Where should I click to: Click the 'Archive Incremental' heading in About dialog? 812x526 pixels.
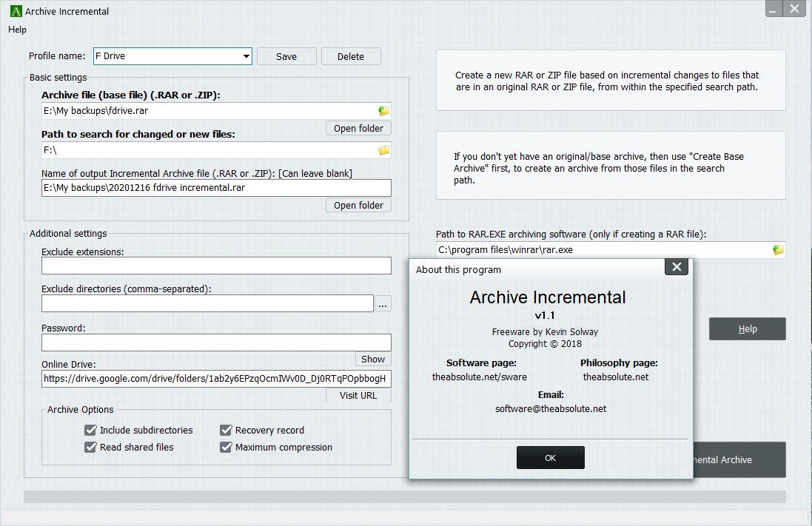(548, 297)
